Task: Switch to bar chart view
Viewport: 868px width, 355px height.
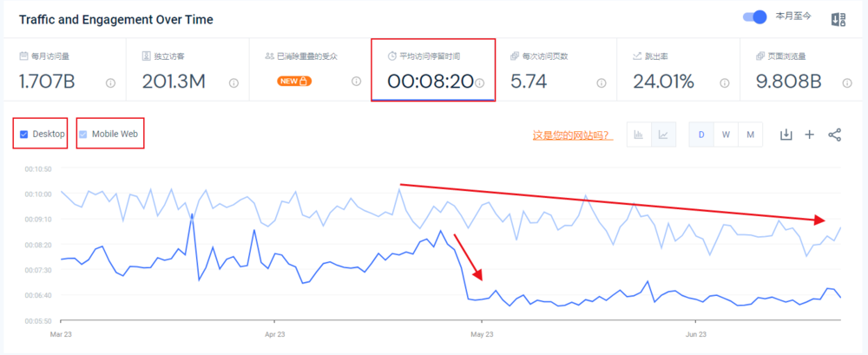Action: [x=638, y=135]
